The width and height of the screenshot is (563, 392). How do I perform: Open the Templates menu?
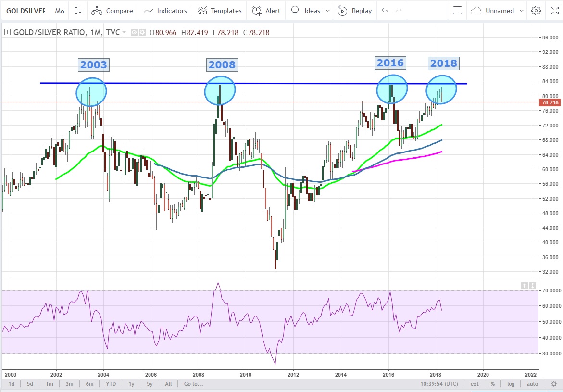coord(220,11)
